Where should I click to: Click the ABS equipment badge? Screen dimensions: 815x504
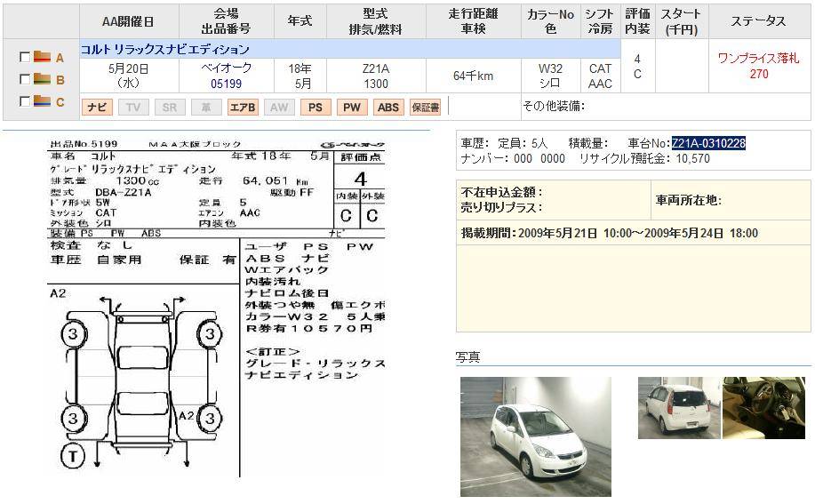click(x=388, y=107)
